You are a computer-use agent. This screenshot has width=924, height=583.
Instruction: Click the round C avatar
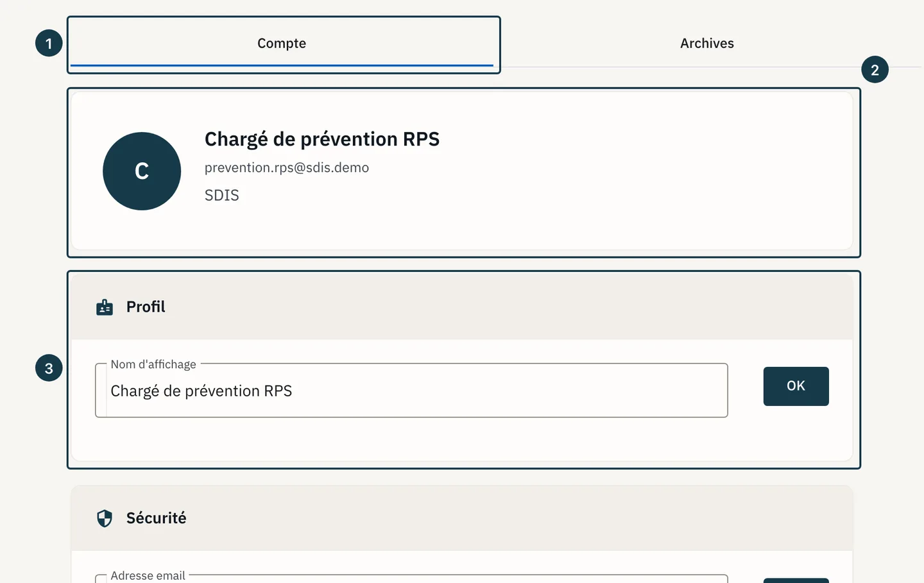(x=142, y=171)
